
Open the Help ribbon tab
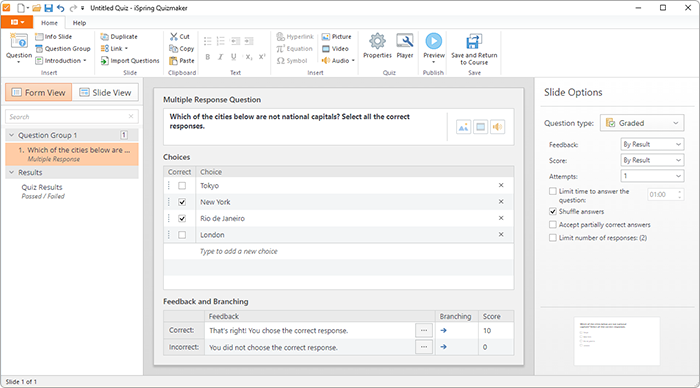[79, 23]
